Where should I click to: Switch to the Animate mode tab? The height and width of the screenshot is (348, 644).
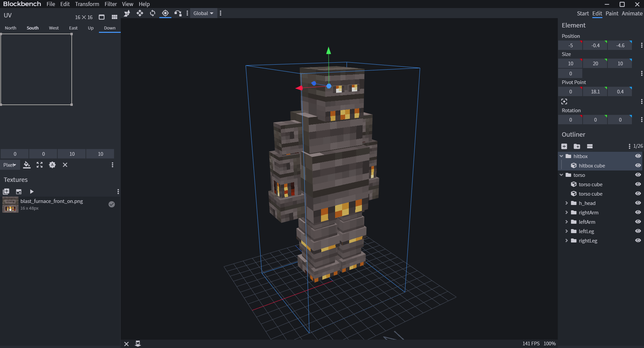(x=632, y=13)
